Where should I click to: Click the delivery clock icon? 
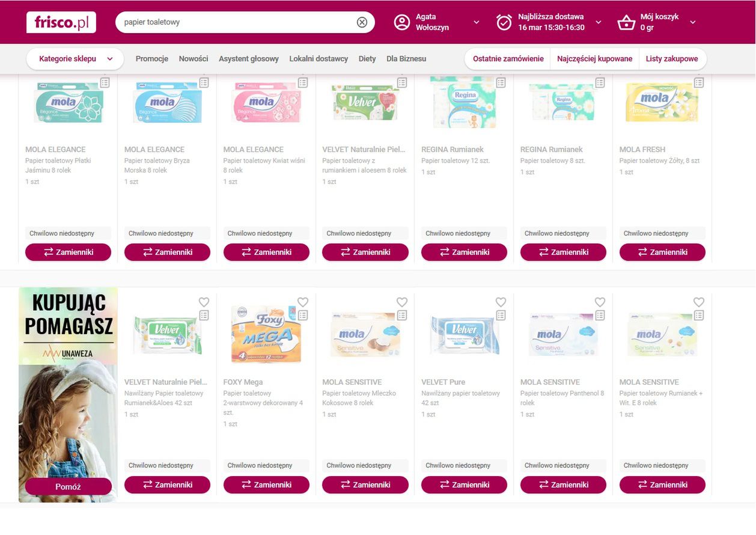point(504,22)
